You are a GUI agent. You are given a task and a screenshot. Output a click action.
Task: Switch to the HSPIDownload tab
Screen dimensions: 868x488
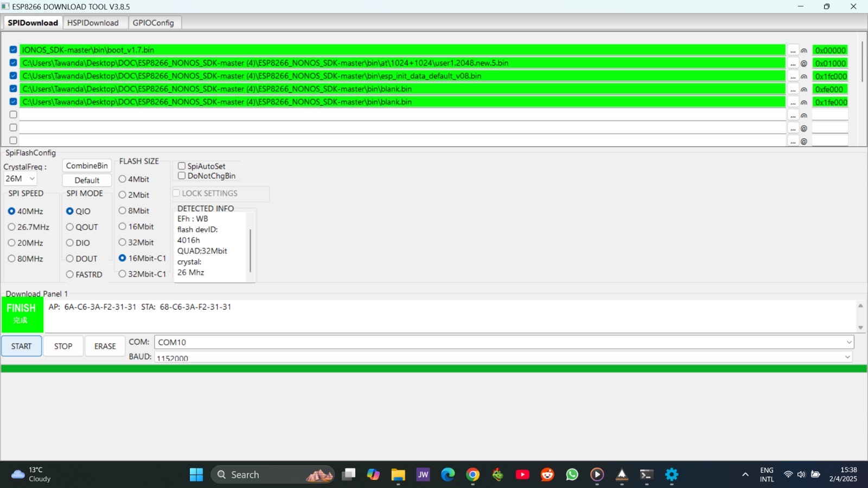[x=94, y=23]
